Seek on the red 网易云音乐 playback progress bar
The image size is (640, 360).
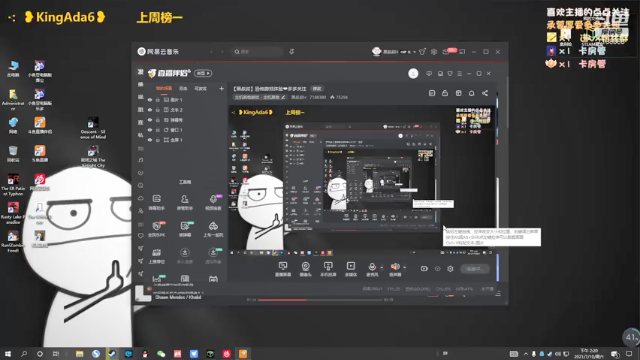click(320, 300)
